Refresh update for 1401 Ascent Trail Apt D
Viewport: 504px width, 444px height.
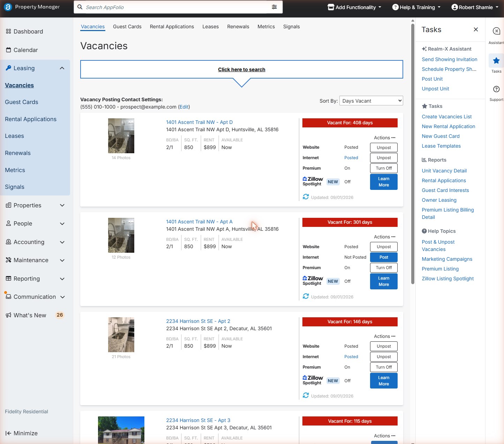point(306,197)
